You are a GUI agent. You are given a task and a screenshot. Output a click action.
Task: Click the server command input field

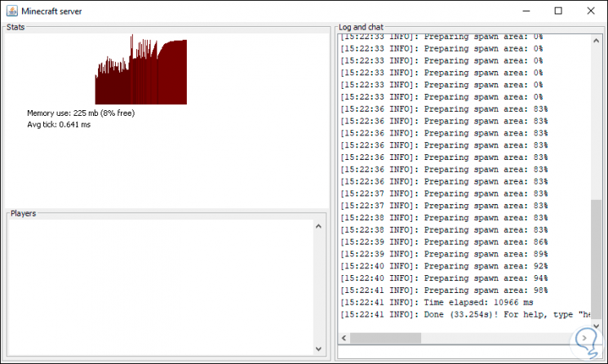coord(468,352)
